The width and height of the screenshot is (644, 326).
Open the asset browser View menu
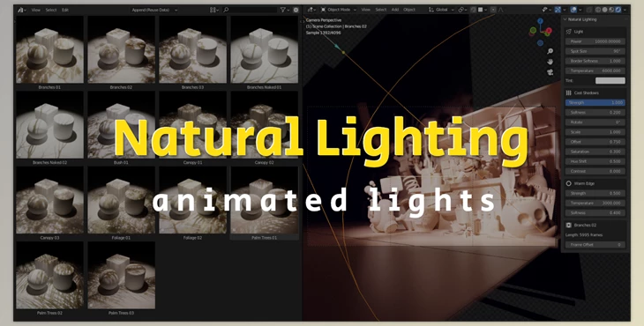(x=36, y=10)
